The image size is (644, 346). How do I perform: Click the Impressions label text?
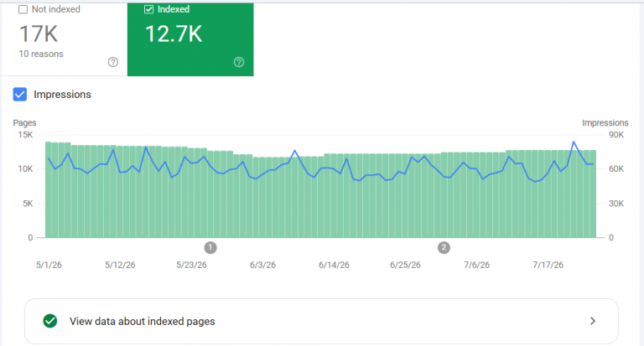click(x=62, y=95)
